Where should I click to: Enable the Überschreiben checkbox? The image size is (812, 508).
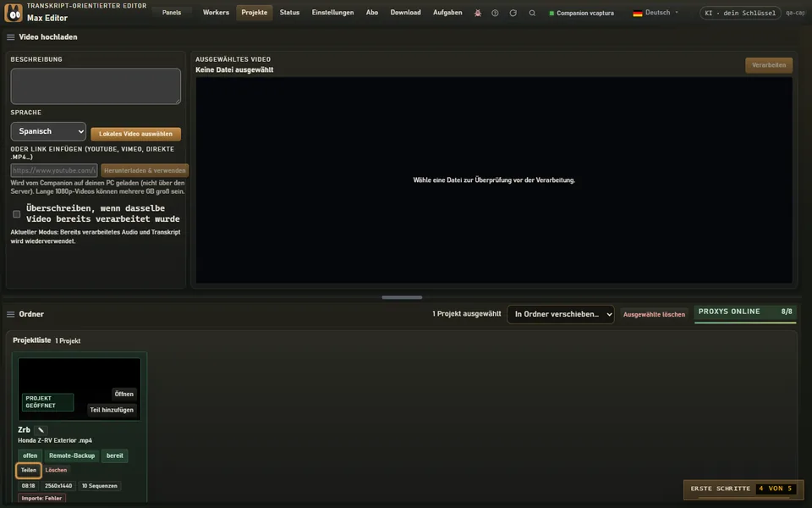(17, 213)
